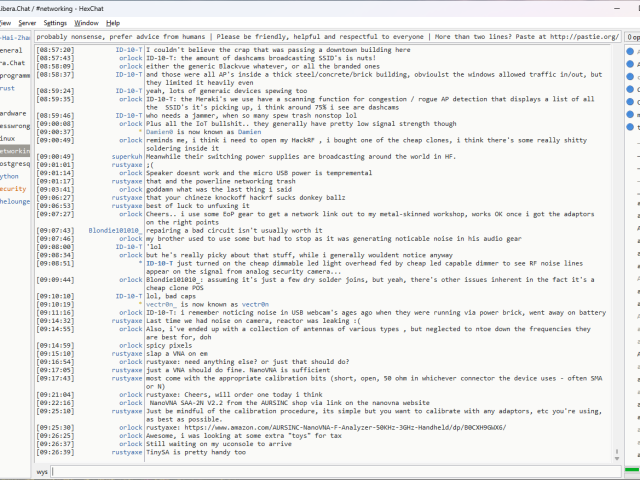The height and width of the screenshot is (480, 640).
Task: Switch to the linux channel
Action: 8,138
